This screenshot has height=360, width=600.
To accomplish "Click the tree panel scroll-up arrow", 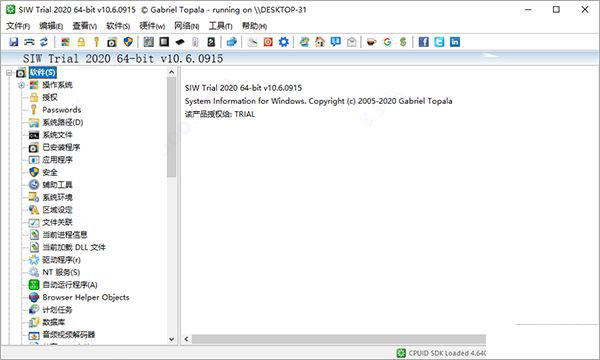I will [171, 72].
